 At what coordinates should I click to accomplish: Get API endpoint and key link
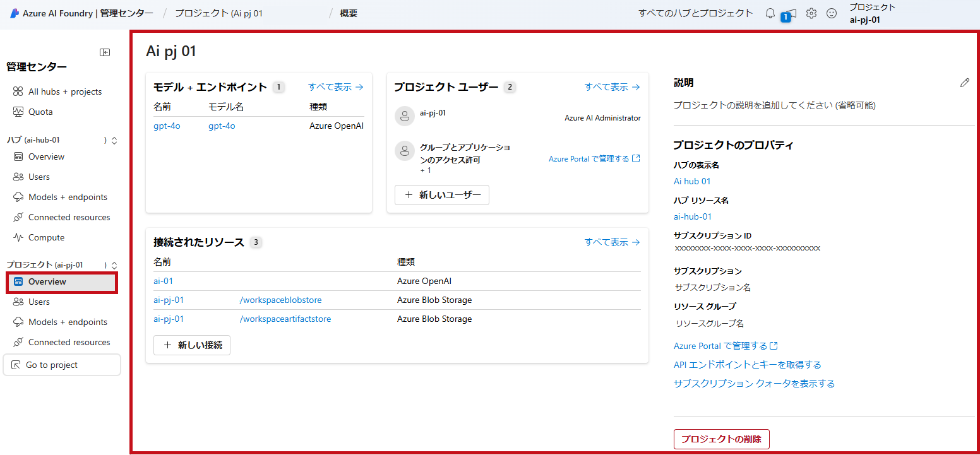click(x=748, y=365)
